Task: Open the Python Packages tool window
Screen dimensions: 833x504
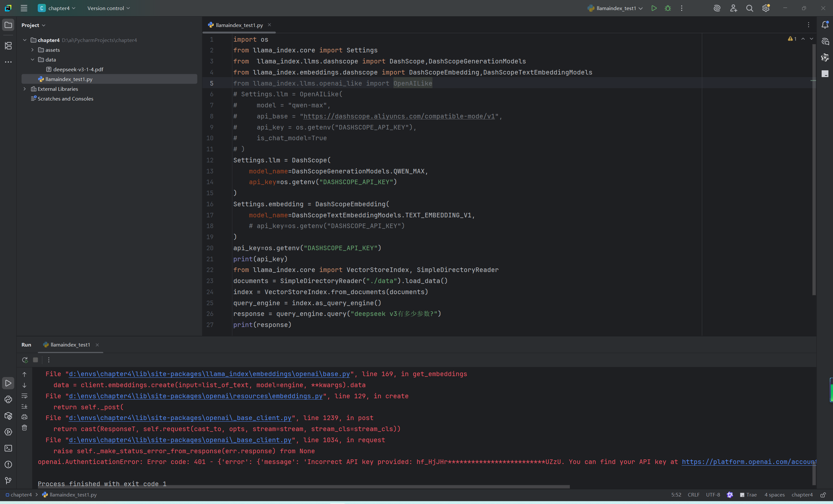Action: (8, 416)
